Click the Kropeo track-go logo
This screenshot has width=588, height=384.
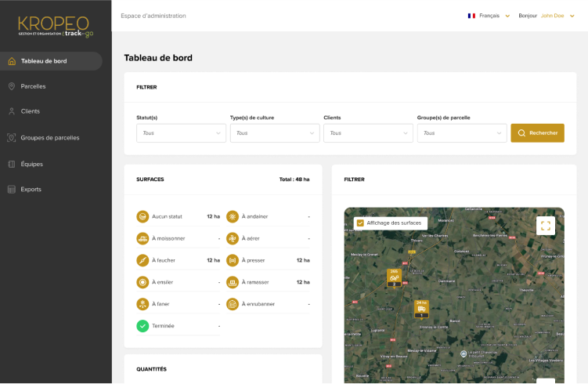[x=54, y=26]
